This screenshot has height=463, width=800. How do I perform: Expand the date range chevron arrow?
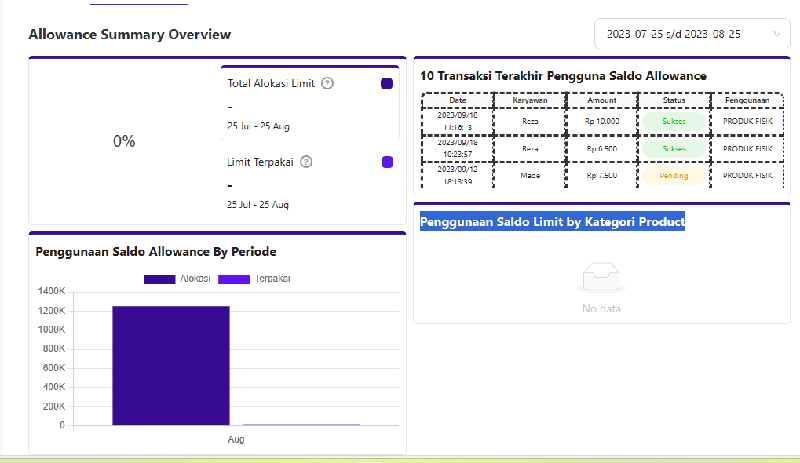click(x=778, y=34)
